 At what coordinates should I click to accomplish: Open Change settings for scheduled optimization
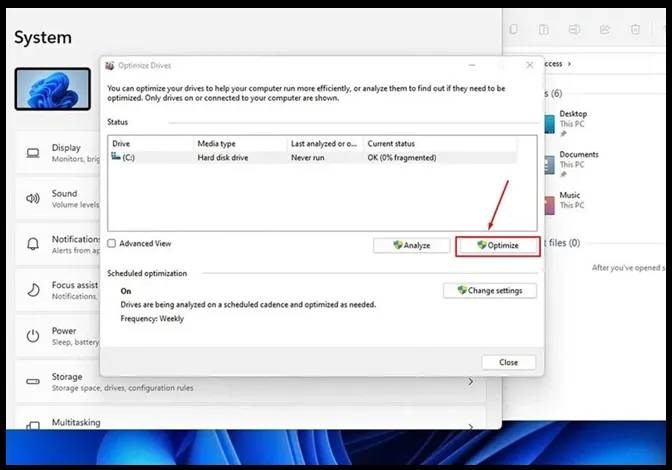pyautogui.click(x=490, y=290)
